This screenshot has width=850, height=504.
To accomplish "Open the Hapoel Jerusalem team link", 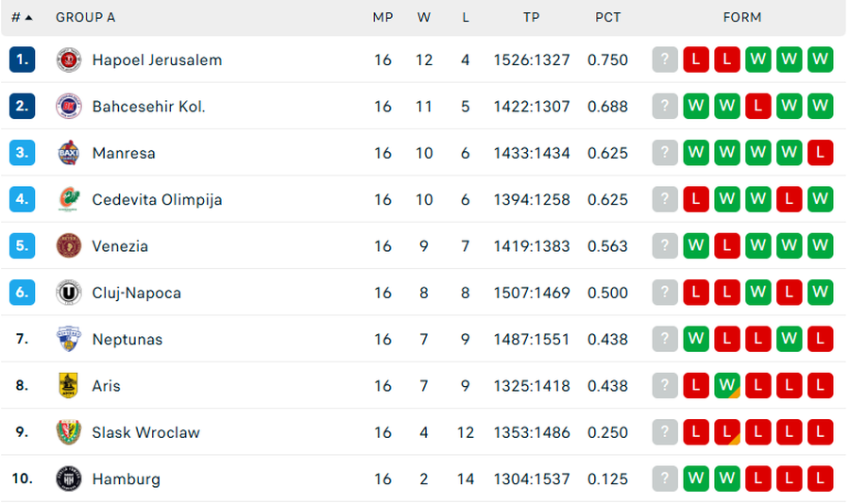I will click(x=157, y=59).
